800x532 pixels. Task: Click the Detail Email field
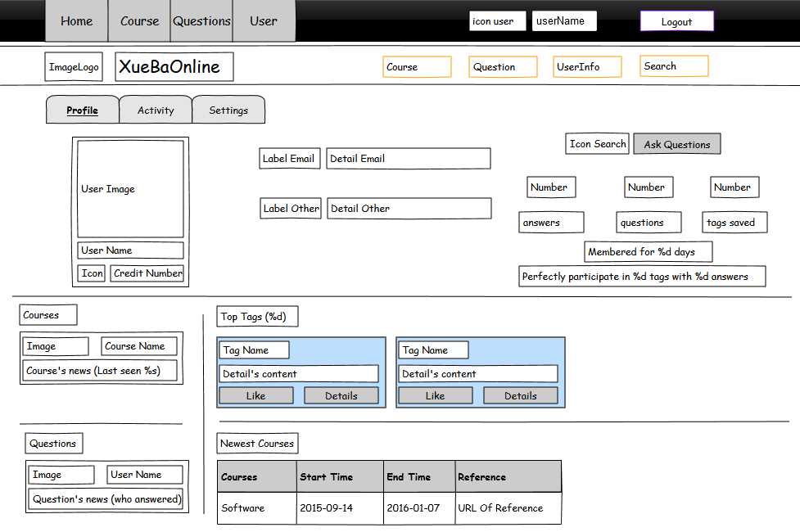[408, 159]
